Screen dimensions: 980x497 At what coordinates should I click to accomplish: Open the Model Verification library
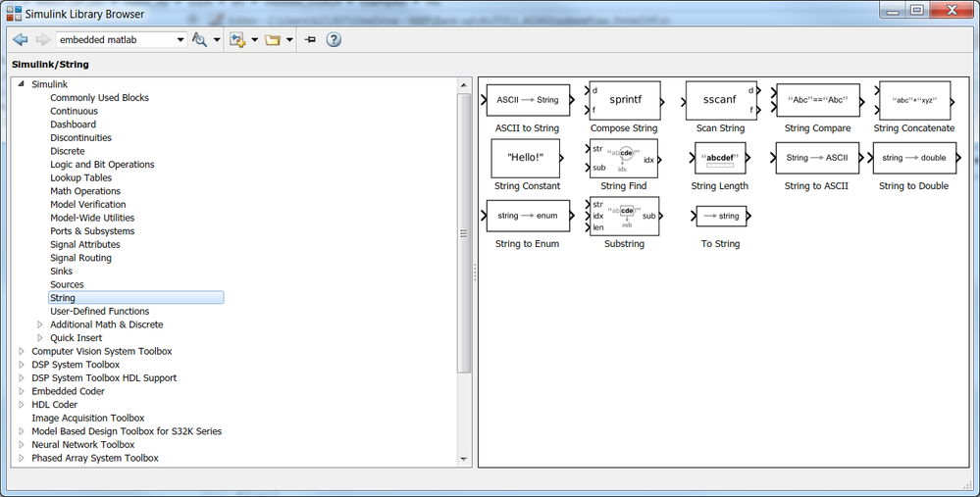(x=88, y=204)
